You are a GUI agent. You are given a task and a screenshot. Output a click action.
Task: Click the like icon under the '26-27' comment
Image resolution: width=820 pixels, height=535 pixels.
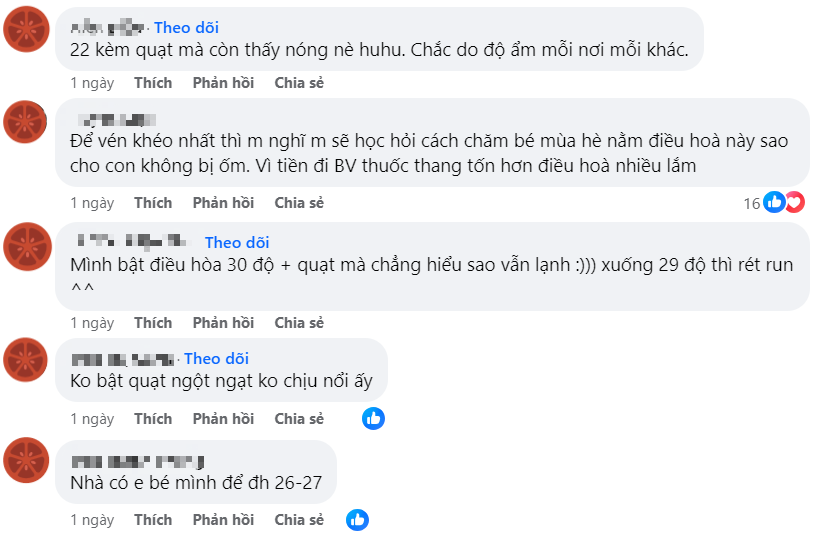(x=357, y=519)
